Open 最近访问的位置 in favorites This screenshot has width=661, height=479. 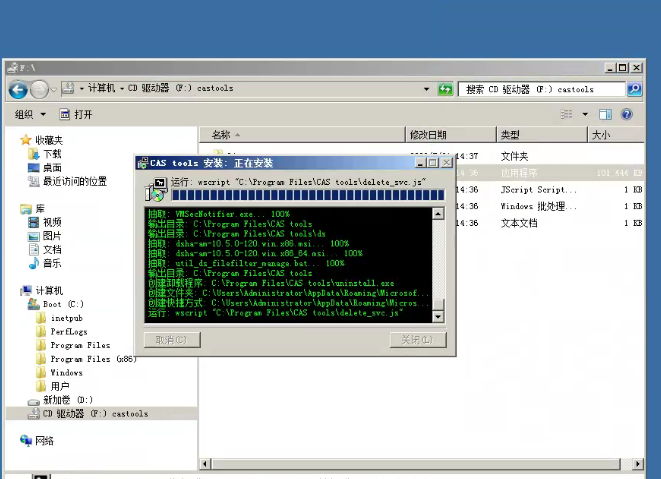(74, 181)
